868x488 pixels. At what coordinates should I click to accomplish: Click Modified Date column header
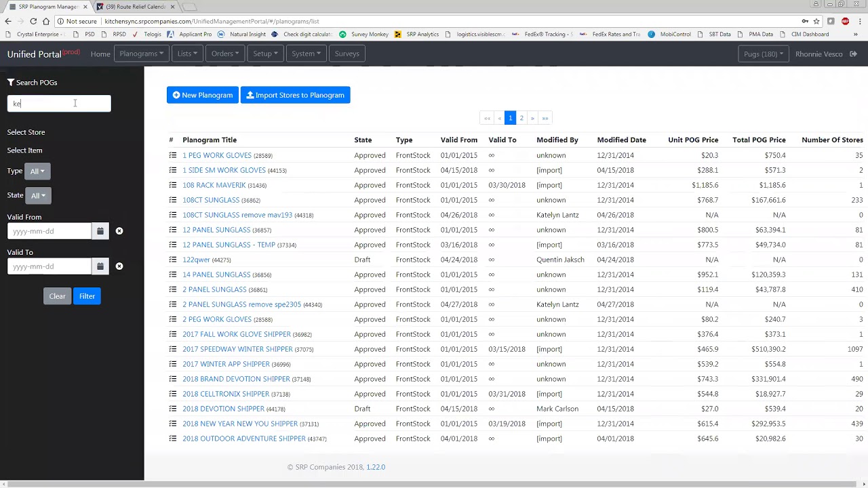(x=621, y=140)
